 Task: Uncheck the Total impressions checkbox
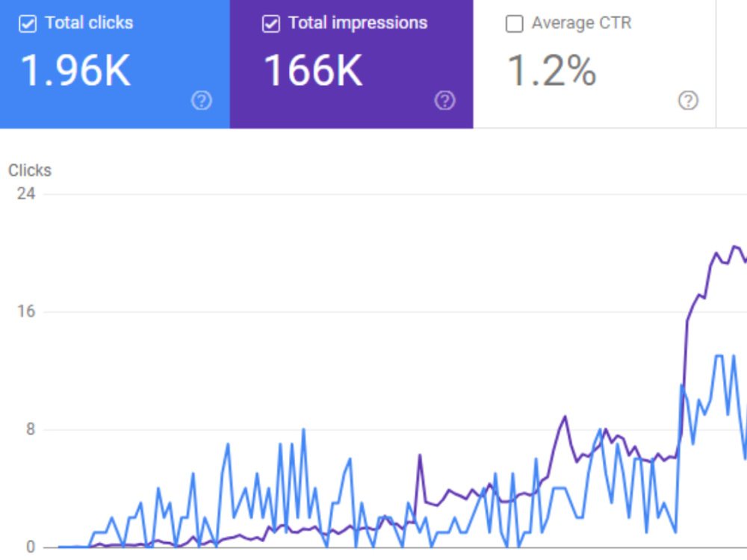click(271, 24)
